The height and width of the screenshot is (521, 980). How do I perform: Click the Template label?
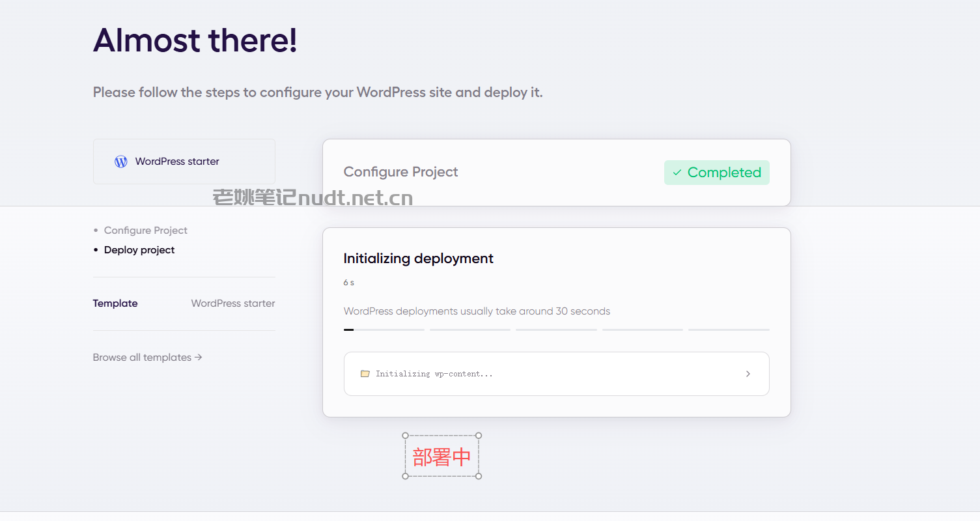(x=115, y=303)
